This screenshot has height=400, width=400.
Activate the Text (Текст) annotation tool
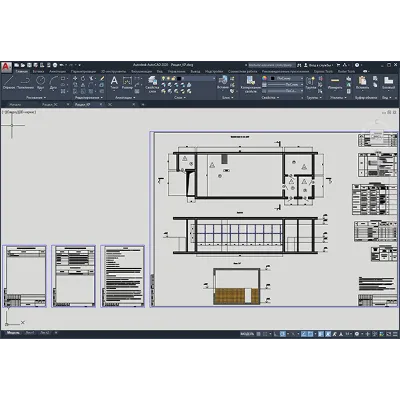[x=114, y=83]
